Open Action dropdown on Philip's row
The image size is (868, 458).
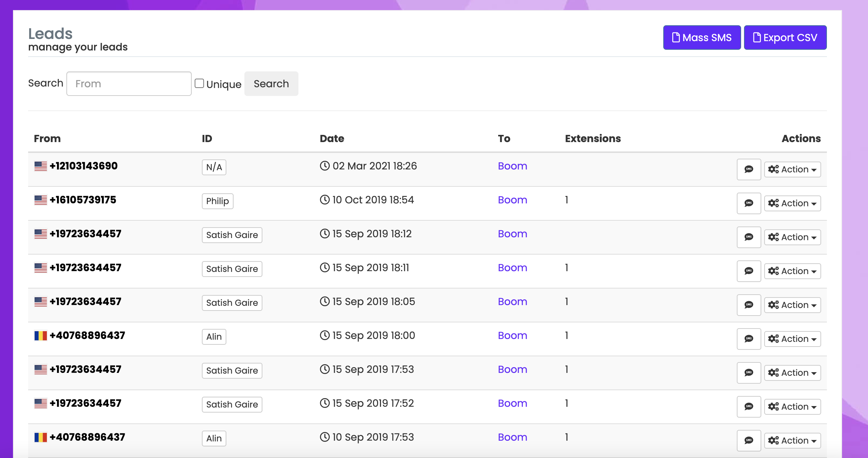pos(792,203)
